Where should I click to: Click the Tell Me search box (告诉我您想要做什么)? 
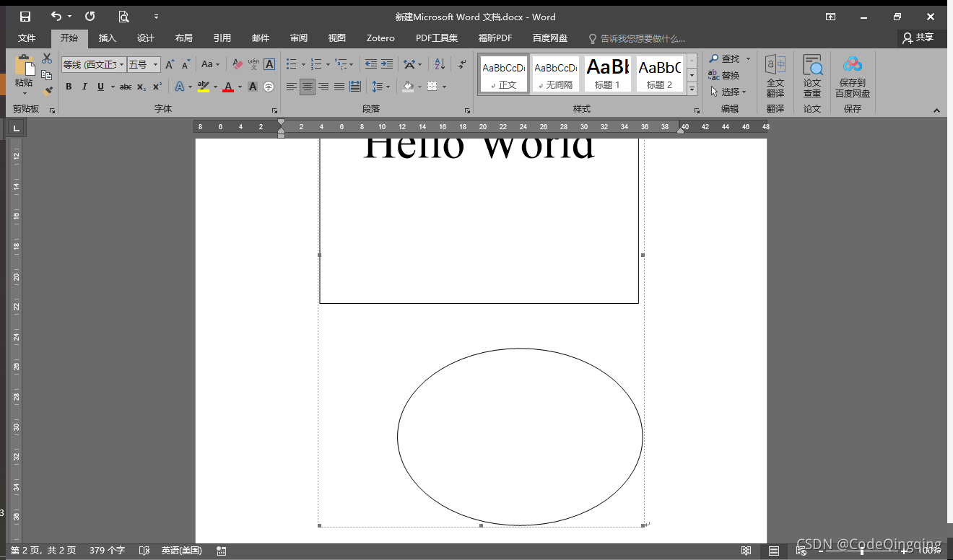637,38
